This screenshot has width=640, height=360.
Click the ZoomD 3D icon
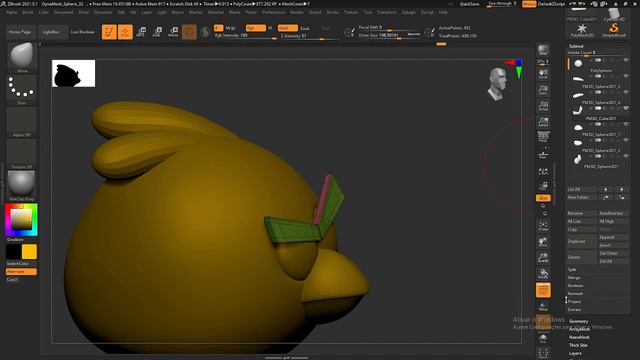[x=543, y=258]
